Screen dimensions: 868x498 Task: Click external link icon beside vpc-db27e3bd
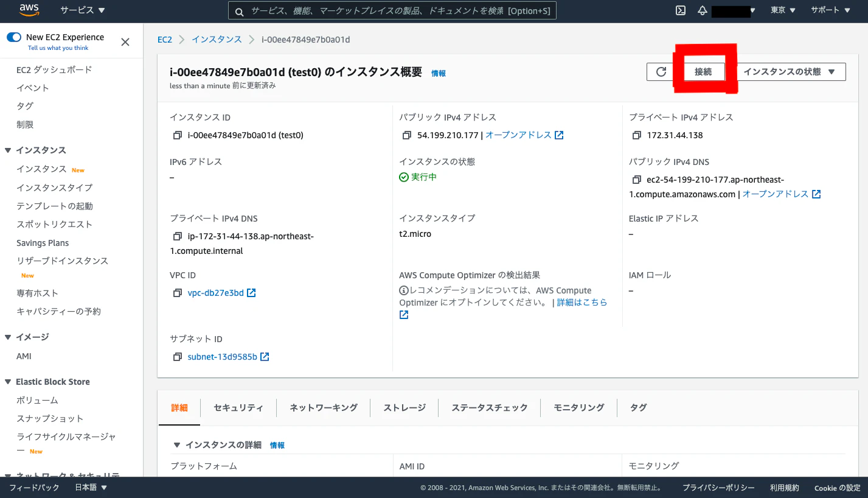tap(251, 293)
